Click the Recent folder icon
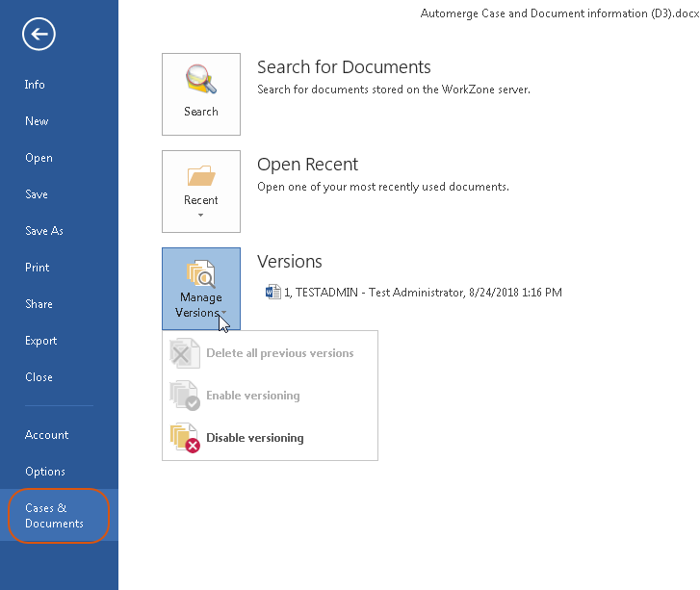 [x=200, y=175]
